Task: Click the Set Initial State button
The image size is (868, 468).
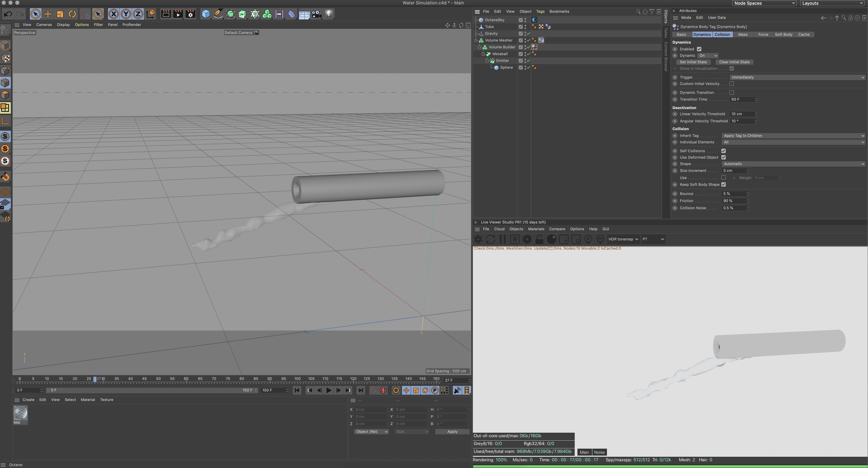Action: [693, 62]
